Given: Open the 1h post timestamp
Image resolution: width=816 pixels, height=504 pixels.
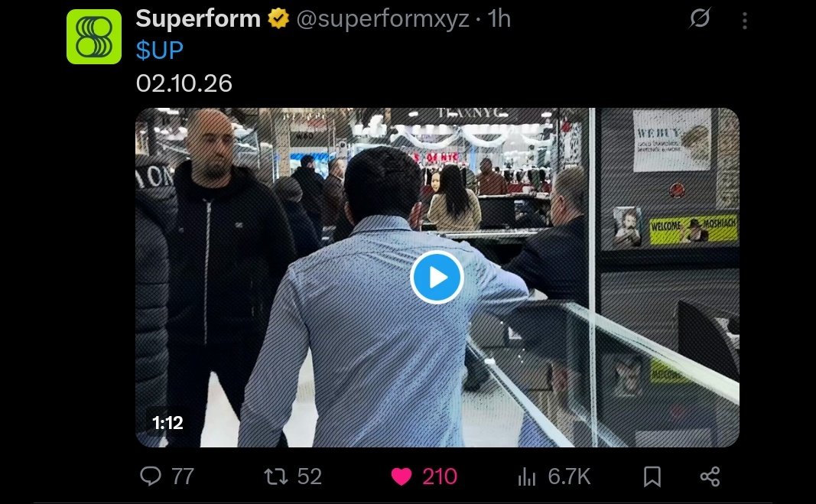Looking at the screenshot, I should tap(499, 19).
